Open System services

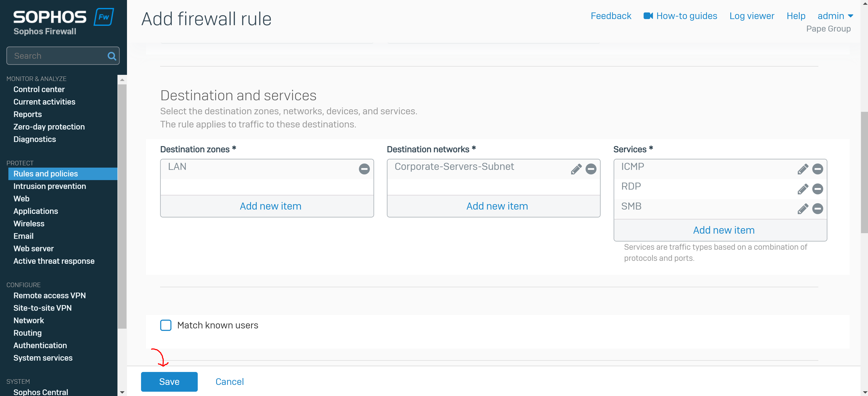[43, 358]
